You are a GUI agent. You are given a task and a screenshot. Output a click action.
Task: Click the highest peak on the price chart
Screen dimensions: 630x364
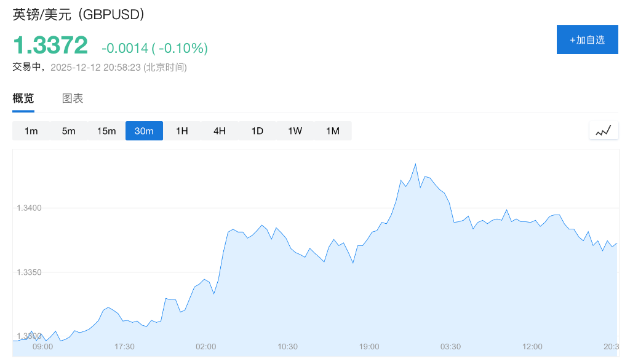pyautogui.click(x=415, y=164)
